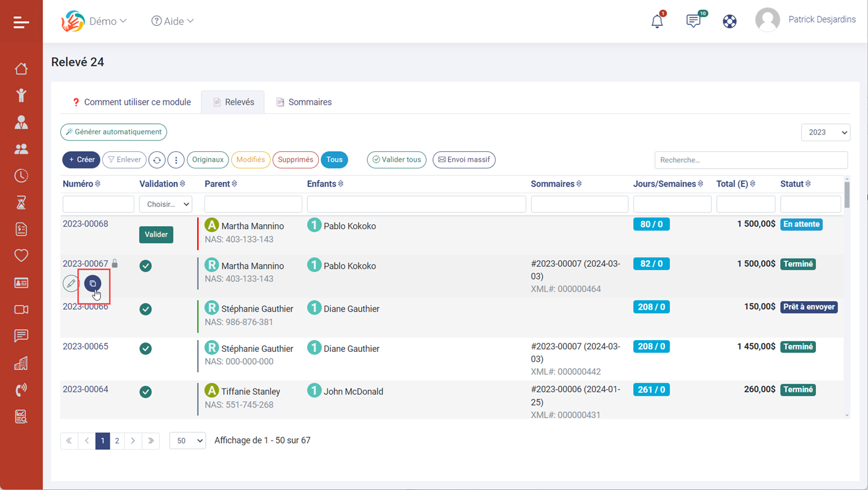Click the En attente status badge
This screenshot has height=490, width=868.
801,224
